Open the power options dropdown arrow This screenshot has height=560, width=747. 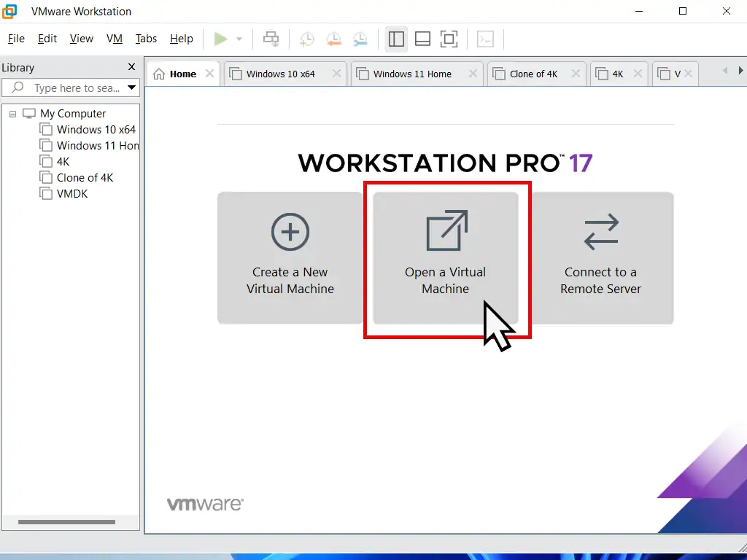tap(239, 39)
